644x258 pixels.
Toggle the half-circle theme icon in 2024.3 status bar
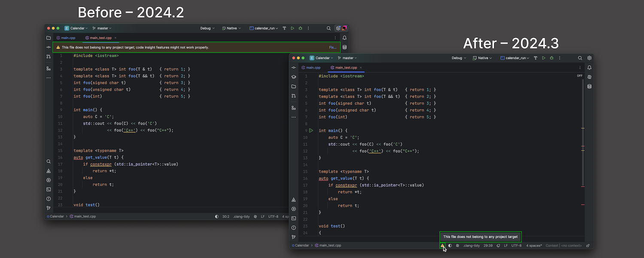tap(450, 246)
